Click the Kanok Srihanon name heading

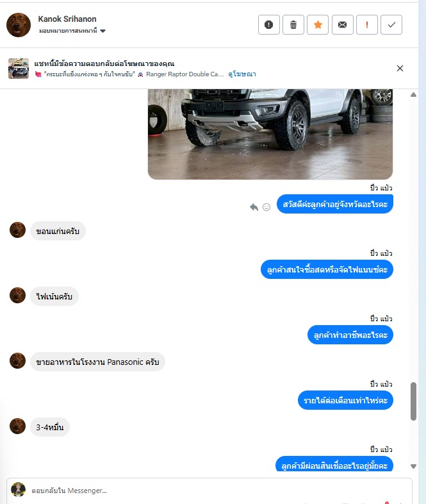[67, 19]
